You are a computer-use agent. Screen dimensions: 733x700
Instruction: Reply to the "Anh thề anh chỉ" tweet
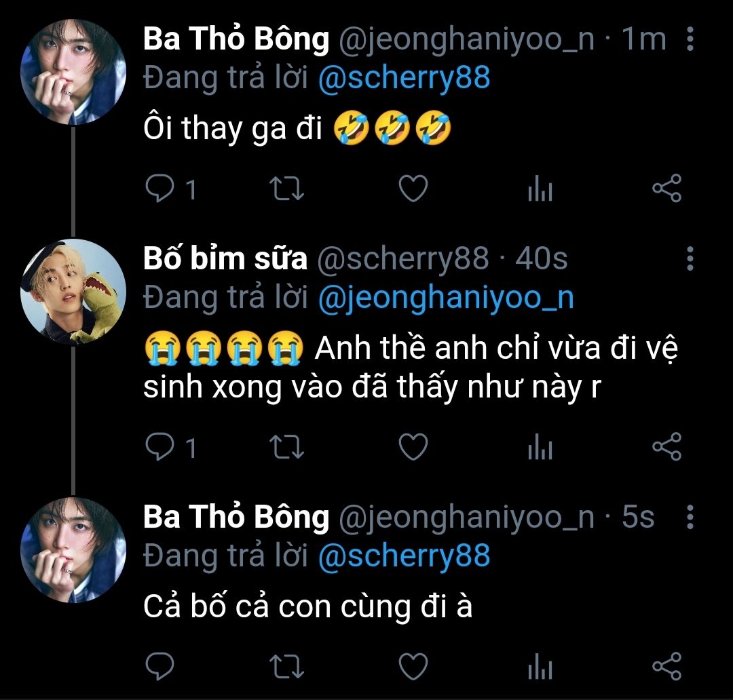coord(160,447)
